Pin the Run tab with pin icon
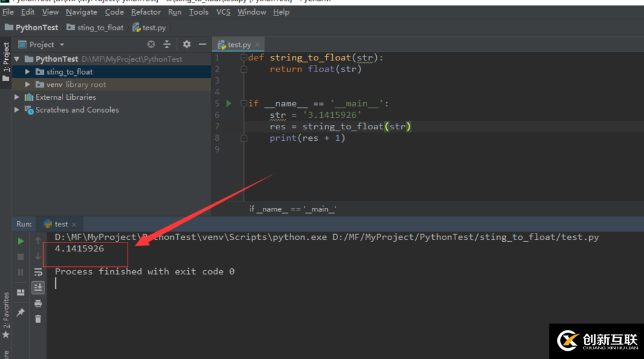Image resolution: width=644 pixels, height=359 pixels. tap(21, 313)
